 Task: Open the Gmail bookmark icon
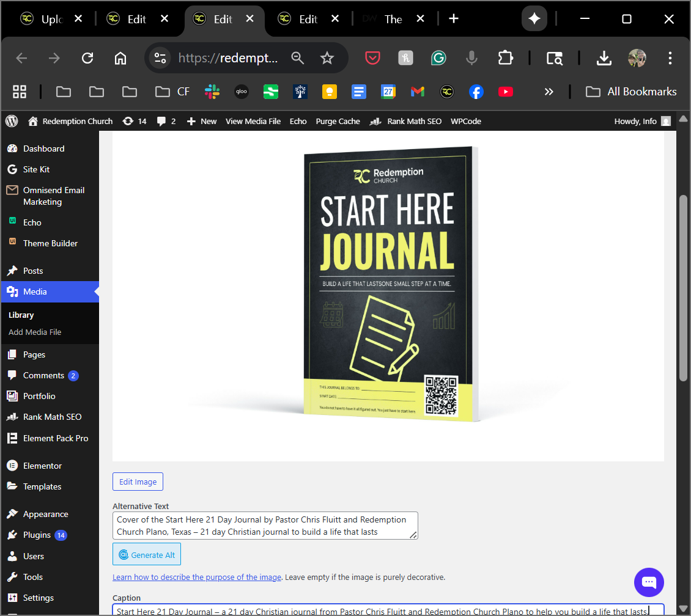[418, 92]
